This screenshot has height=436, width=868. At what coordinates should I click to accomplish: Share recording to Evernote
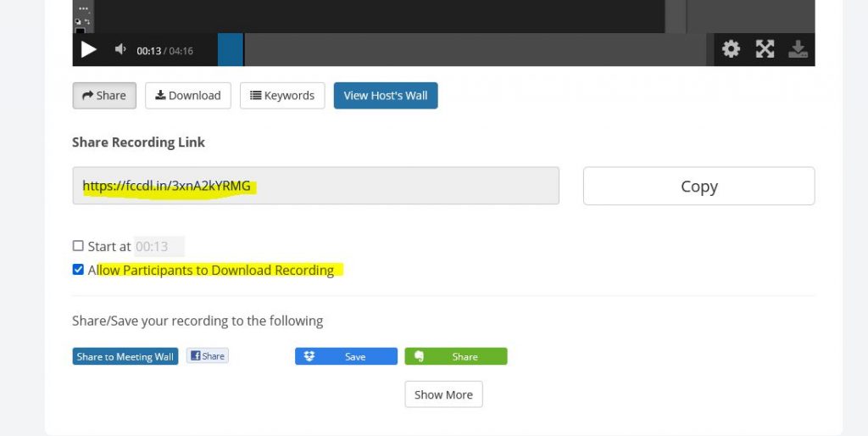(455, 356)
